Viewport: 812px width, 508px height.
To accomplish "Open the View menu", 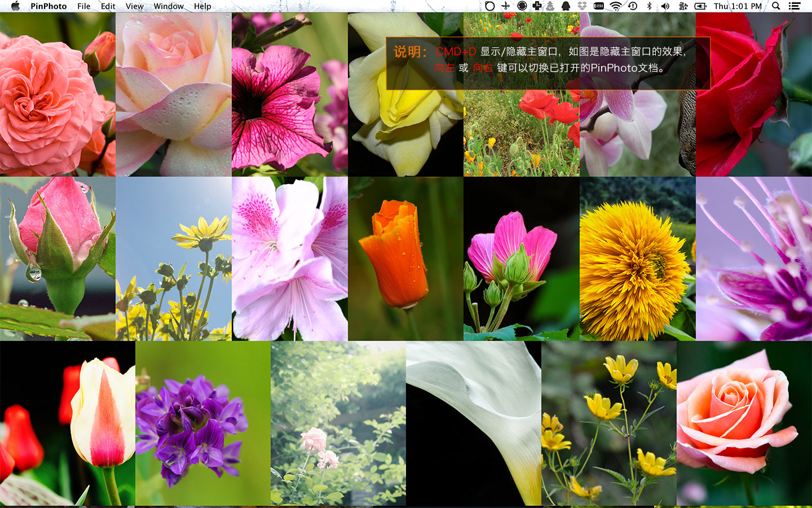I will 134,6.
